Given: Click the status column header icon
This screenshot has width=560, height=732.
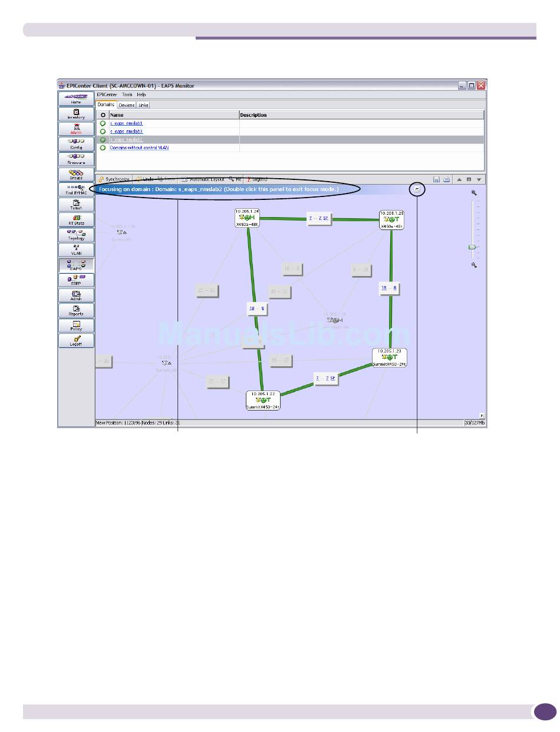Looking at the screenshot, I should click(103, 115).
